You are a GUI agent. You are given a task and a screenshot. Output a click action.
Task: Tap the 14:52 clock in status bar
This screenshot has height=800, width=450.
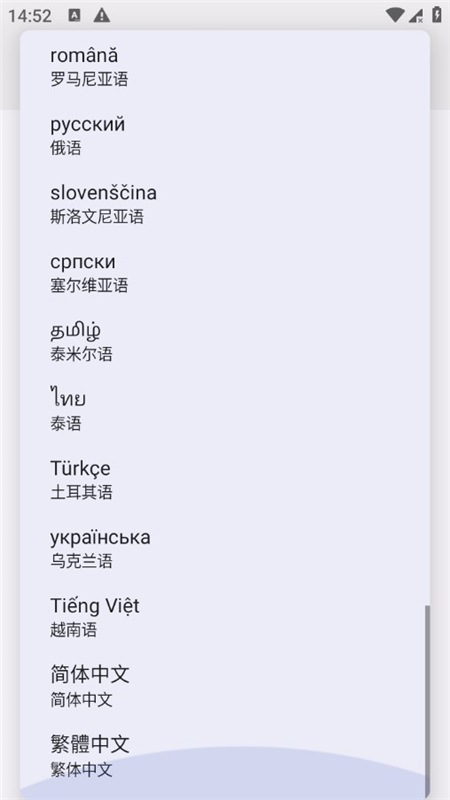pos(30,16)
